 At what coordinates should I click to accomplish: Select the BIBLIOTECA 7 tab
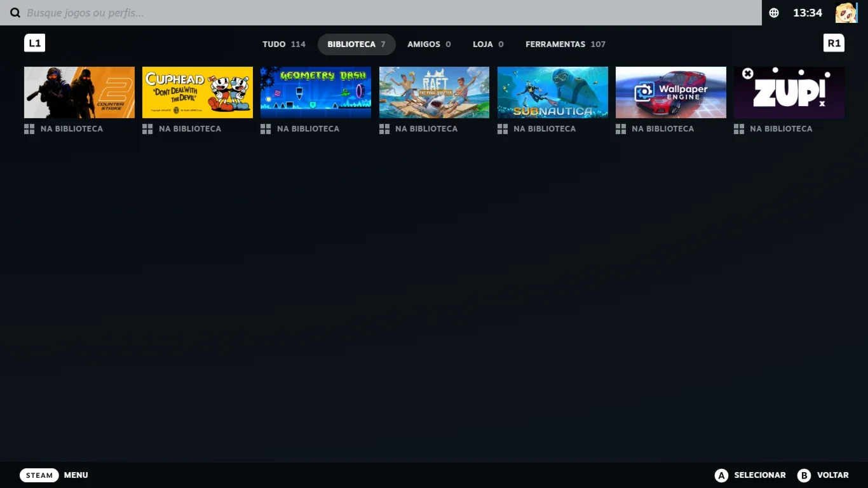[x=356, y=44]
